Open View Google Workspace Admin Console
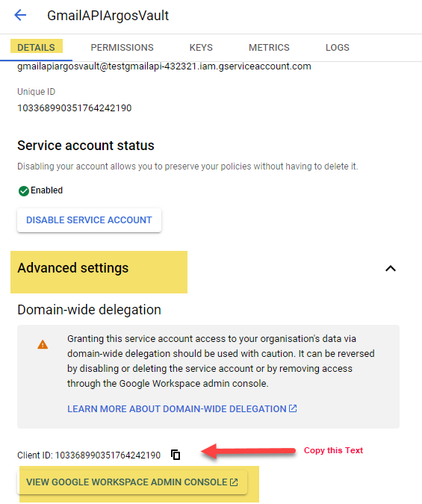 (132, 482)
